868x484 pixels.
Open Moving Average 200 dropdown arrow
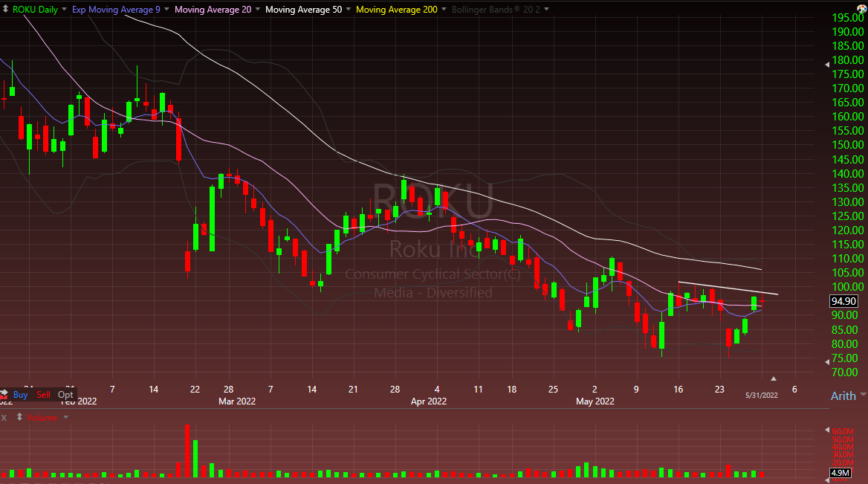coord(444,10)
